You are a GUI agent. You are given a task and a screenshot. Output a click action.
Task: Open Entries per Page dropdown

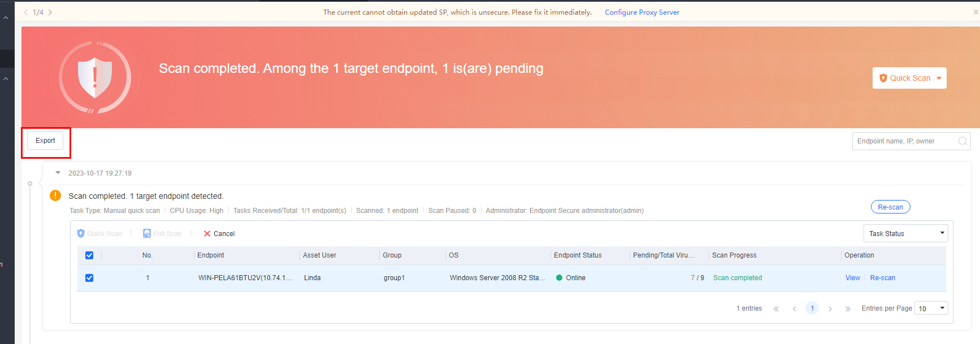coord(931,308)
